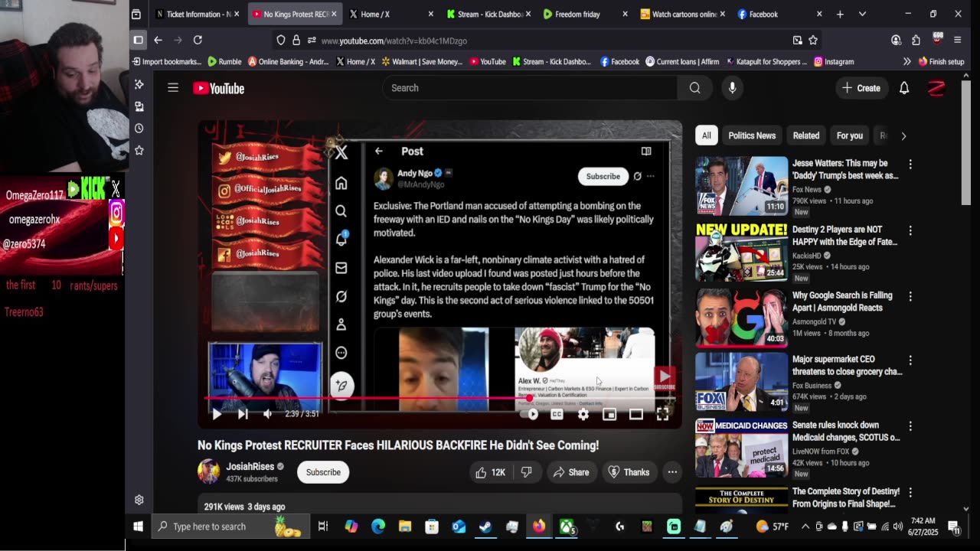Open the Major supermarket CEO video thumbnail
The width and height of the screenshot is (980, 551).
pos(741,381)
